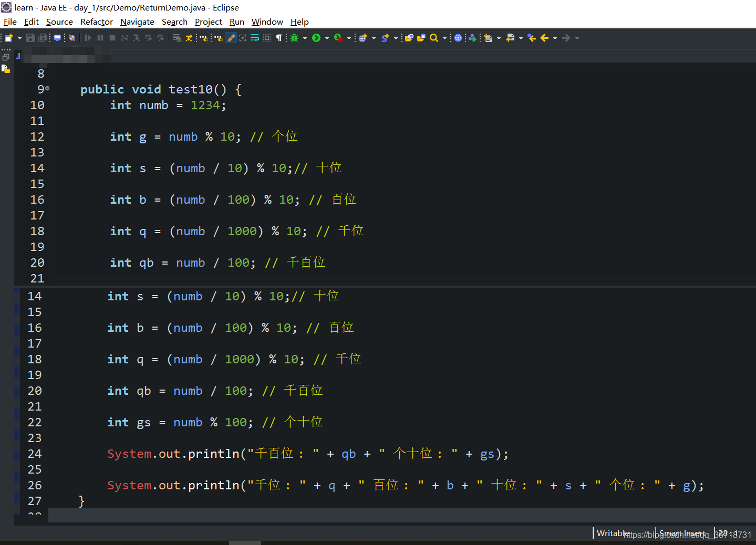Click the Back navigation yellow arrow

tap(544, 38)
